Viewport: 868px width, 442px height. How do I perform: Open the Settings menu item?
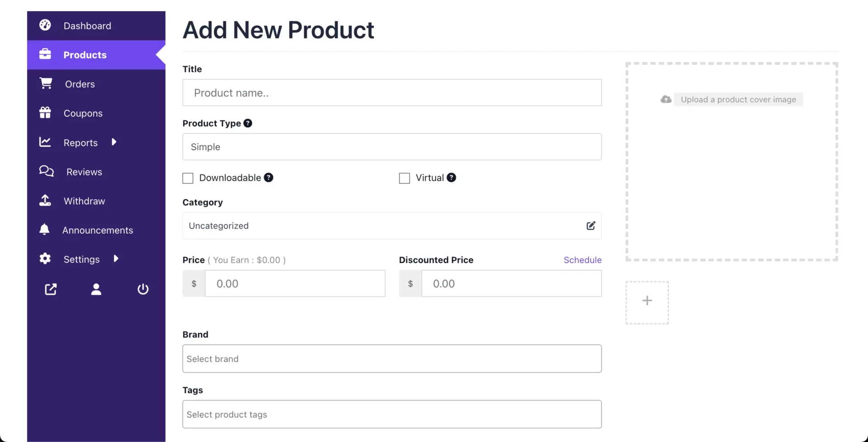tap(96, 259)
